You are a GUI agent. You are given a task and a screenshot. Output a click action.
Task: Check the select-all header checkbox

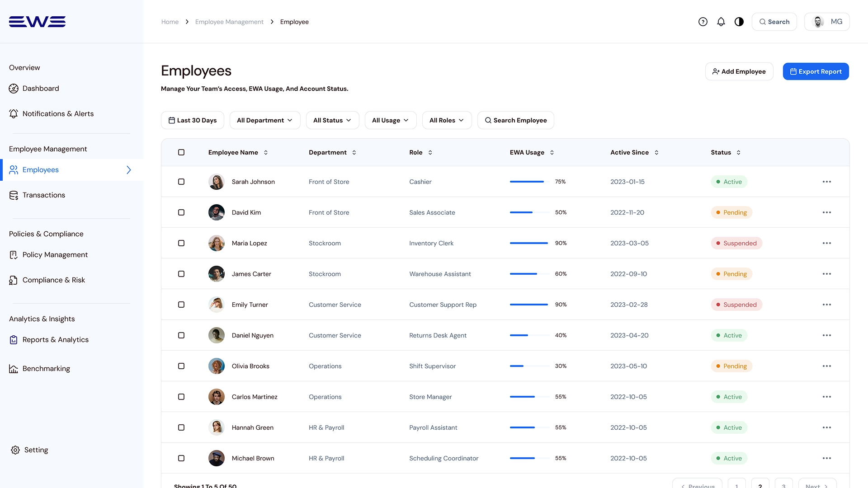(x=181, y=153)
